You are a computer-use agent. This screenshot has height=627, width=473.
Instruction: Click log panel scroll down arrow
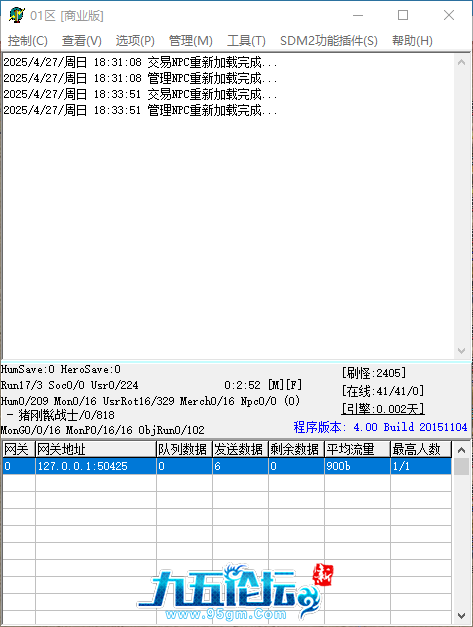461,350
